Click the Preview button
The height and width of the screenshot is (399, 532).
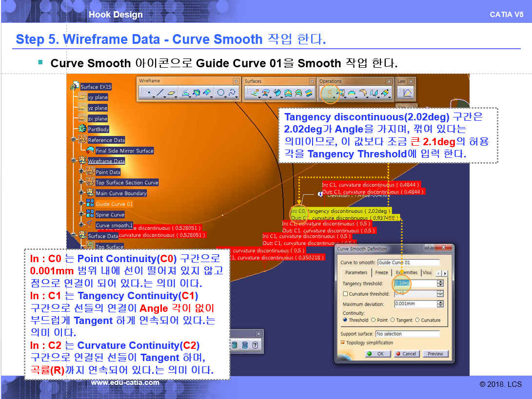435,354
